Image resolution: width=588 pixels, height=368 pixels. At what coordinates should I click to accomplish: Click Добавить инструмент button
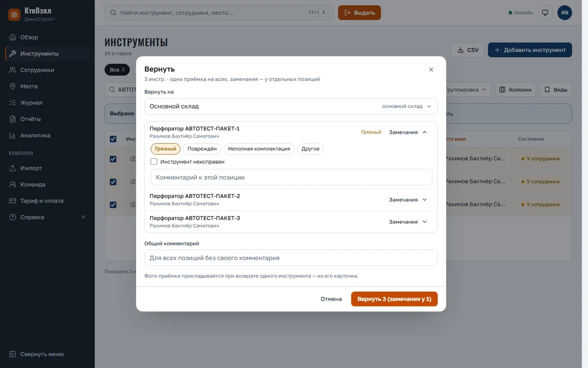coord(530,50)
